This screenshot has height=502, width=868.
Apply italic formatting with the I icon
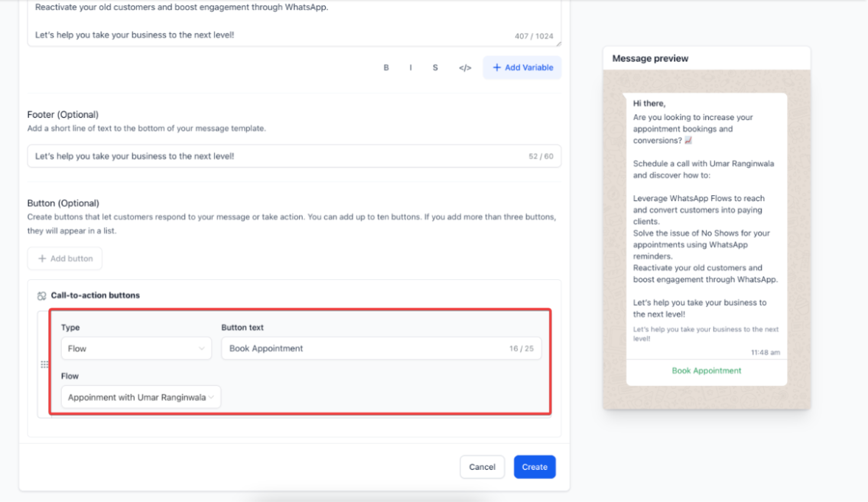(411, 67)
